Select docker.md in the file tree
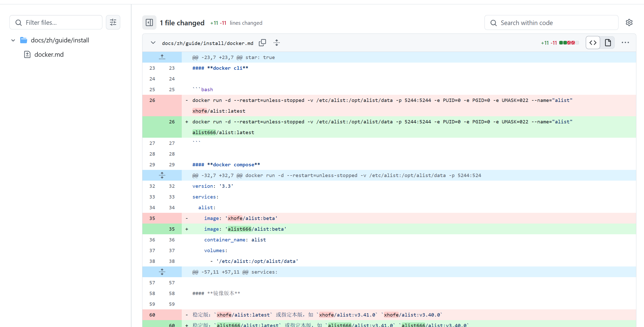 pyautogui.click(x=49, y=54)
